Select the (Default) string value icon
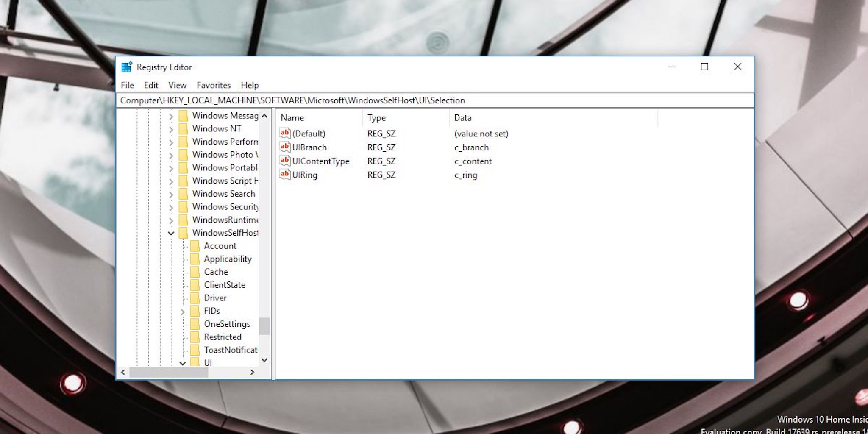Screen dimensions: 868x434 [x=285, y=133]
